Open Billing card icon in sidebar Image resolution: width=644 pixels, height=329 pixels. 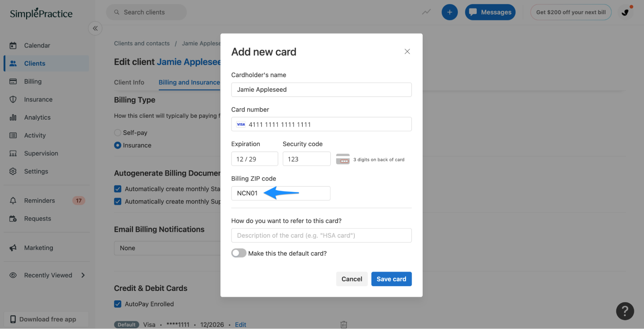coord(13,82)
